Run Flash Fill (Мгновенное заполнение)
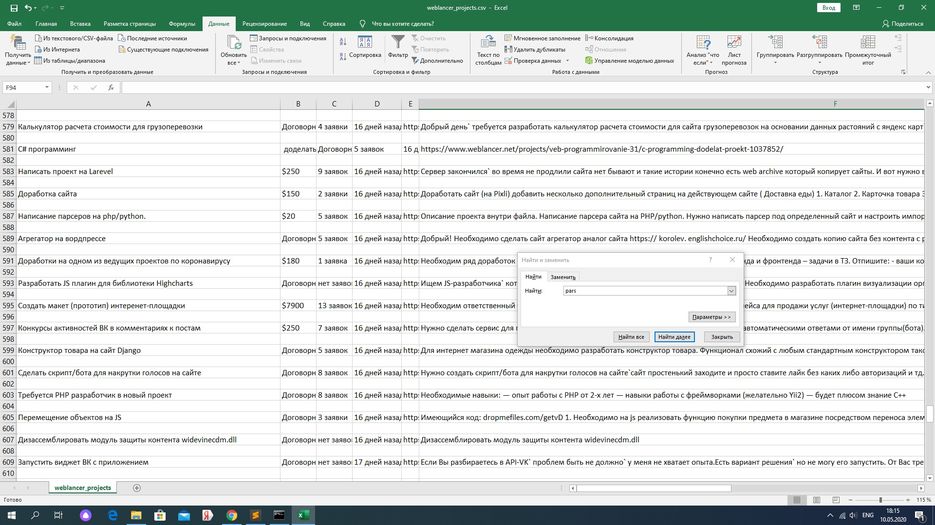The image size is (935, 525). click(x=542, y=38)
